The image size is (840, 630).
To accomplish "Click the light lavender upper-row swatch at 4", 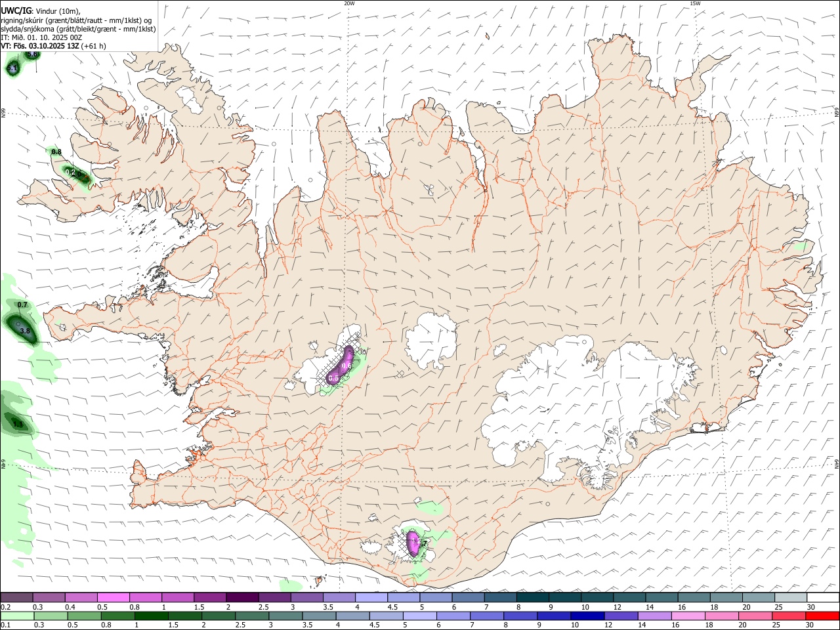I will point(370,597).
